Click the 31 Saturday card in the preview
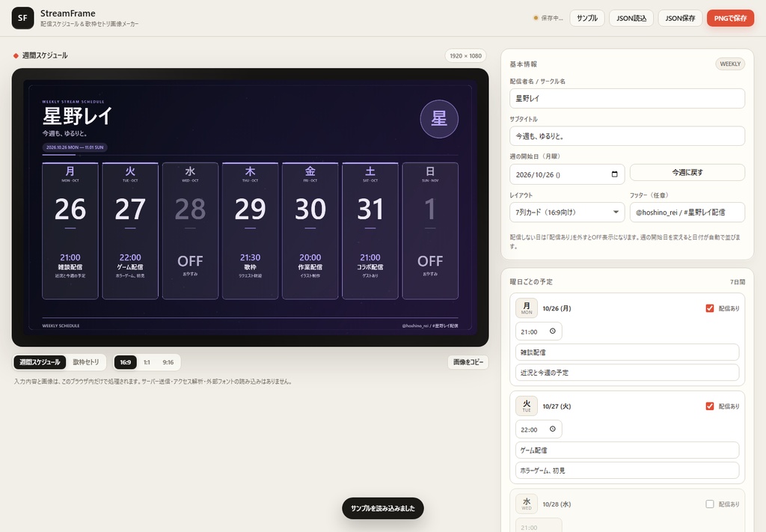The height and width of the screenshot is (532, 766). coord(370,230)
